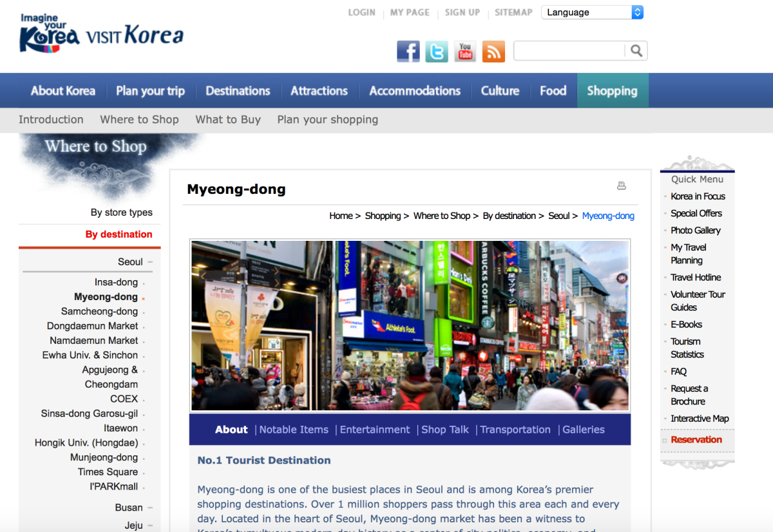
Task: Select Dongdaemun Market in sidebar
Action: click(x=92, y=326)
